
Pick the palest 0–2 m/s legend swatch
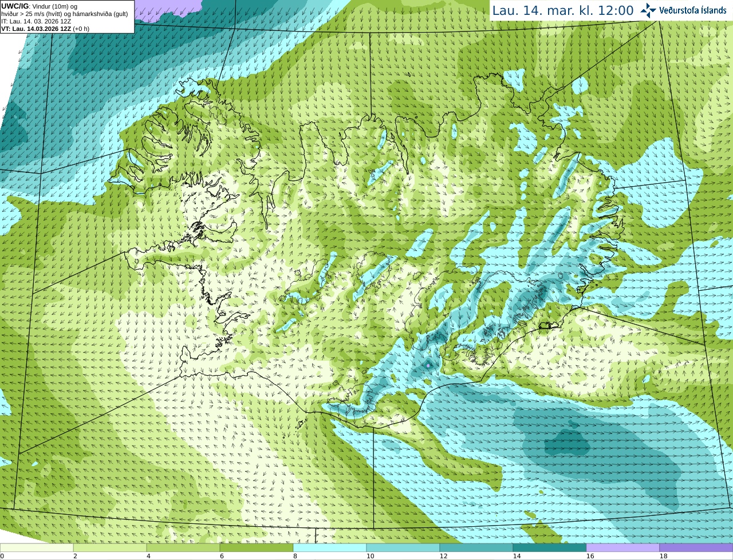tap(37, 547)
